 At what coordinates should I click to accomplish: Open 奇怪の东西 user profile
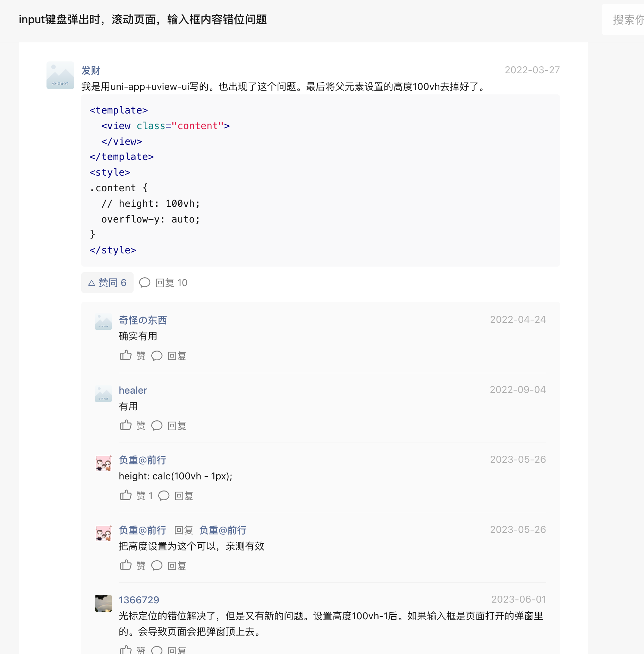click(x=143, y=320)
